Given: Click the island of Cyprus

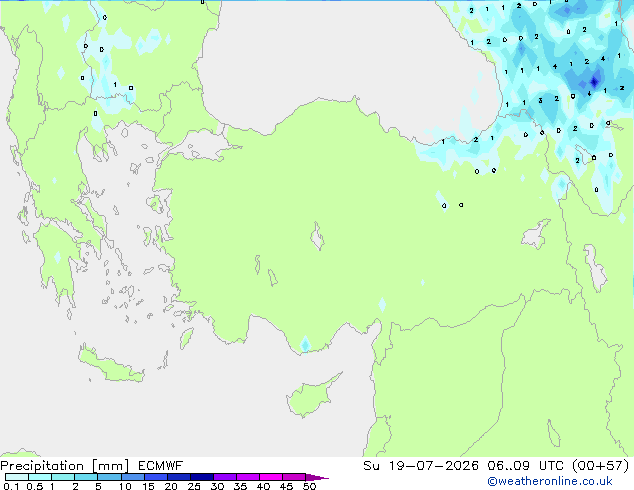Looking at the screenshot, I should pyautogui.click(x=313, y=396).
